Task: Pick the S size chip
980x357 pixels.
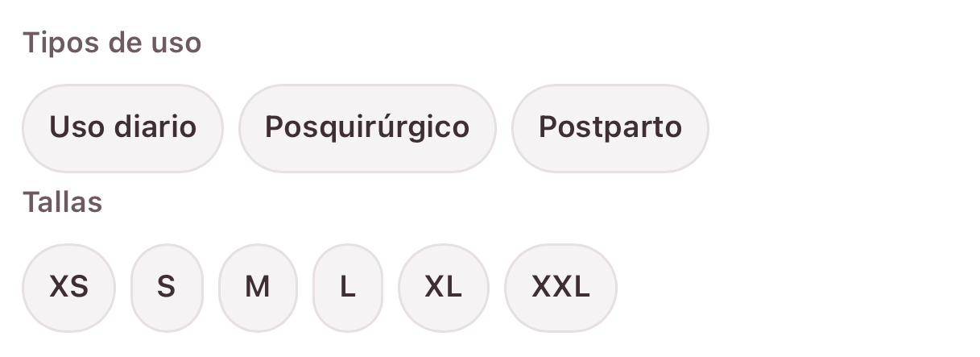Action: [x=167, y=287]
